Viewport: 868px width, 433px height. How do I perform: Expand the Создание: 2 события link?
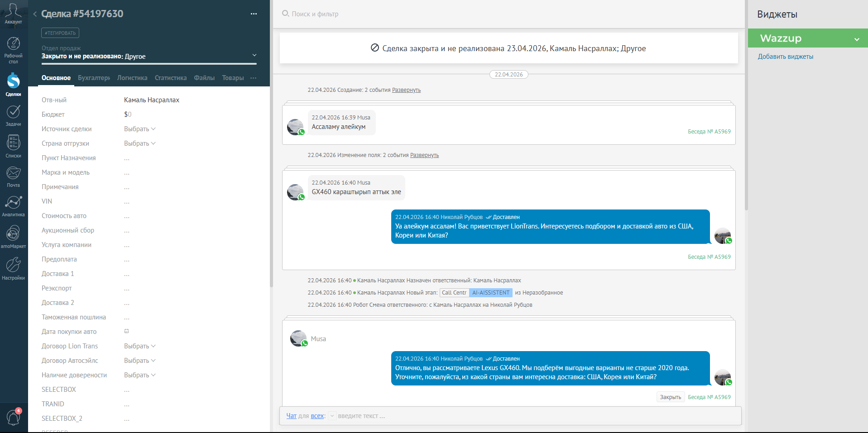[406, 90]
